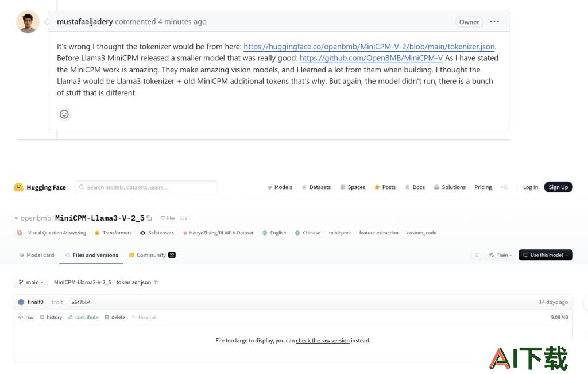The width and height of the screenshot is (588, 374).
Task: Delete the tokenizer.json file
Action: [115, 317]
